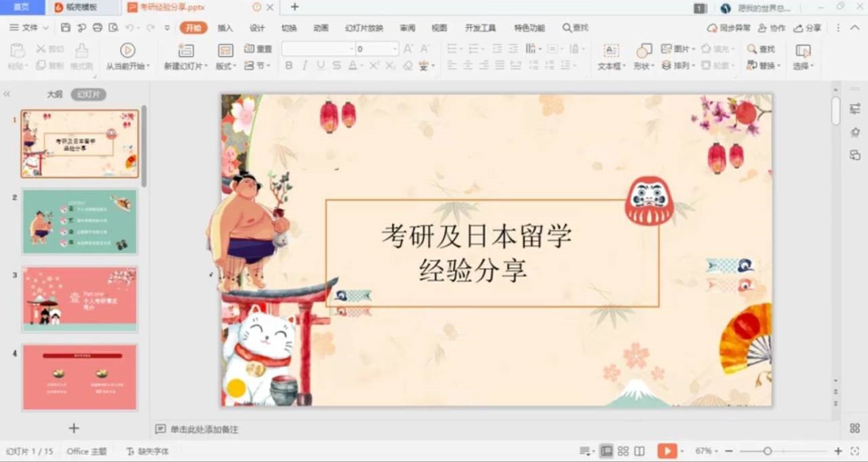Toggle italic text formatting

tap(304, 66)
